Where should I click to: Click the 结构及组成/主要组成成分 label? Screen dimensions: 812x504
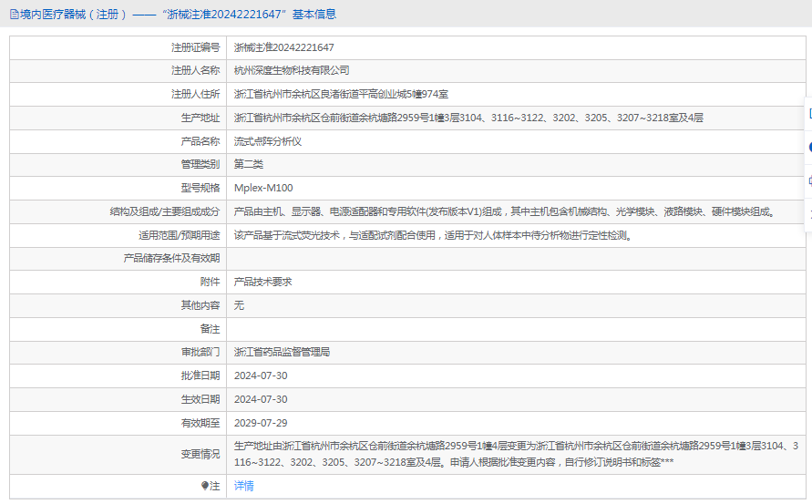(165, 211)
